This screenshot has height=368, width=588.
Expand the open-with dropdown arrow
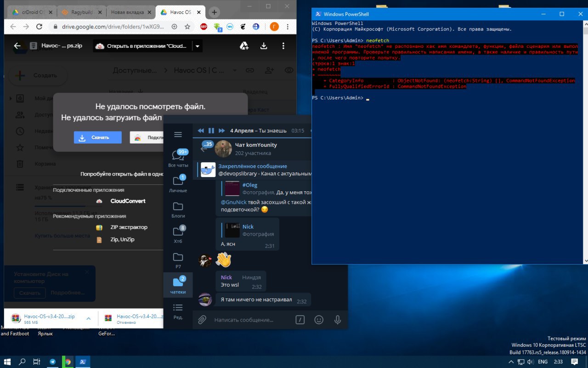point(197,46)
